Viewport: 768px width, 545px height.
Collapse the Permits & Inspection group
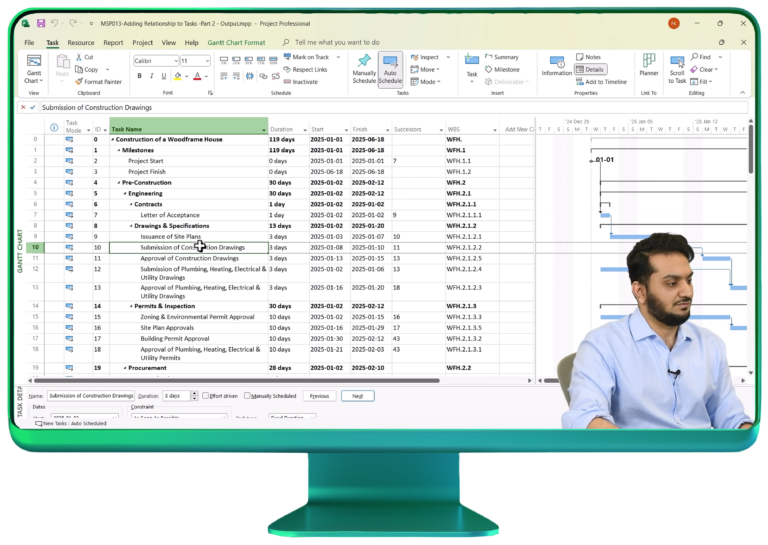131,306
